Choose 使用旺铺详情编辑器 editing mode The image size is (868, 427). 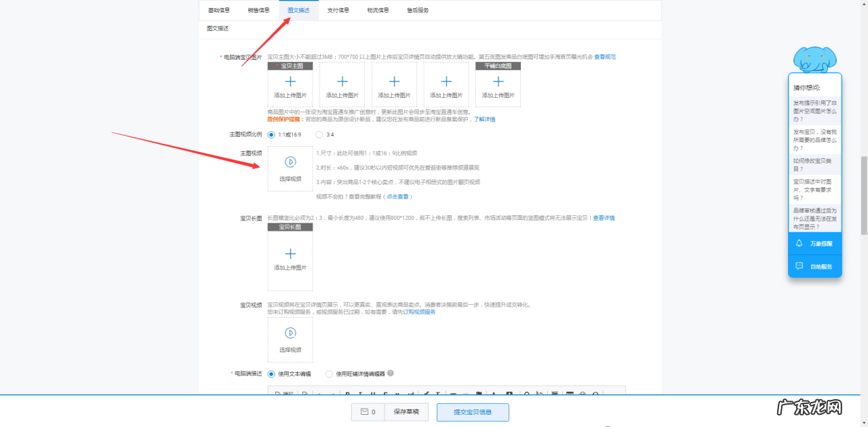(329, 373)
